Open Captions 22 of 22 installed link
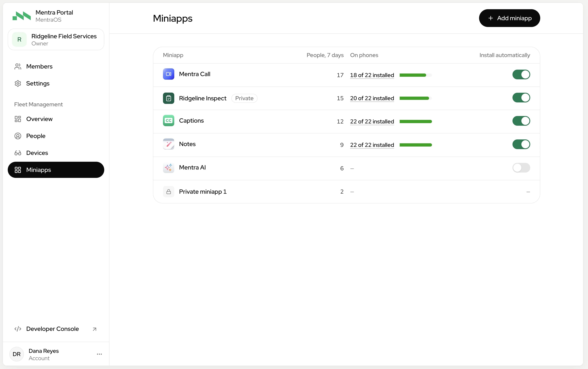588x369 pixels. pyautogui.click(x=372, y=121)
